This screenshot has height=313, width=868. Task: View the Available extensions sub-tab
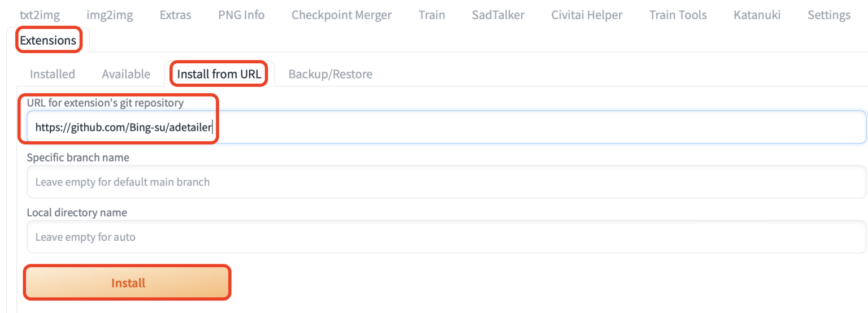pos(126,74)
